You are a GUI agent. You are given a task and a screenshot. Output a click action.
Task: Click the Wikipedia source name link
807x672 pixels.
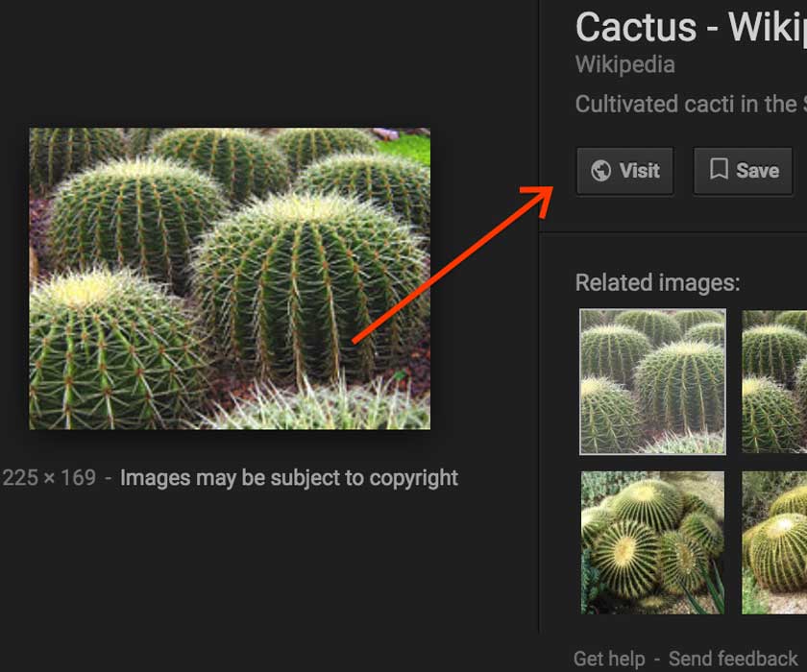click(624, 64)
